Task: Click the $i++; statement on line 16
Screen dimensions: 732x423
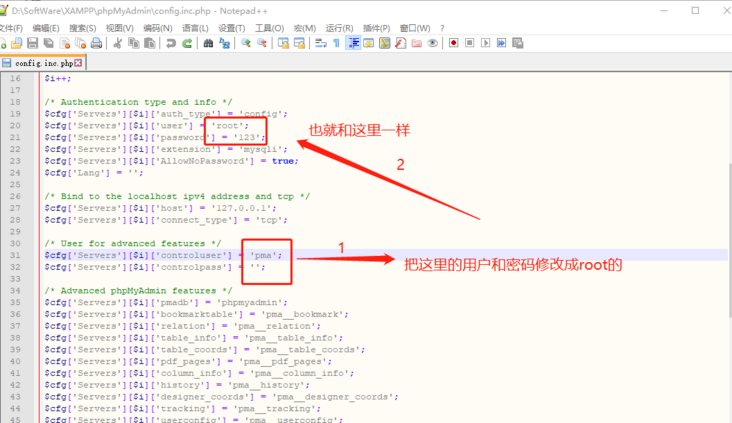Action: point(58,78)
